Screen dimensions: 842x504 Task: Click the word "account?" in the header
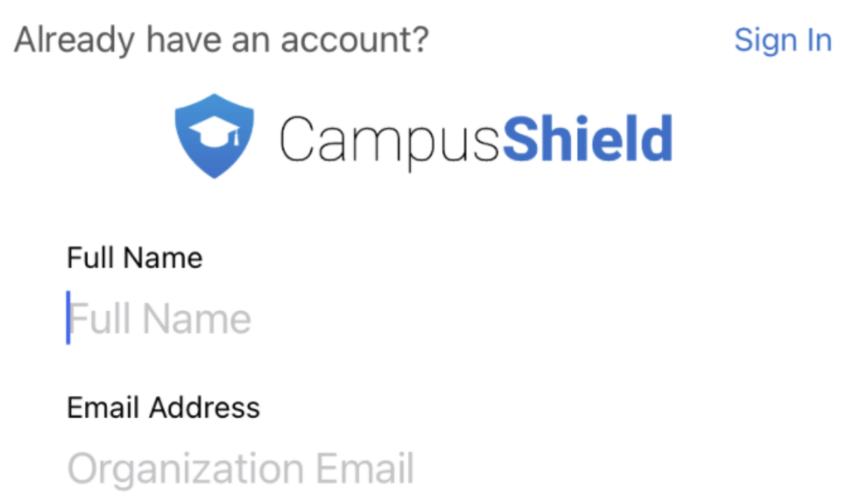pos(354,40)
